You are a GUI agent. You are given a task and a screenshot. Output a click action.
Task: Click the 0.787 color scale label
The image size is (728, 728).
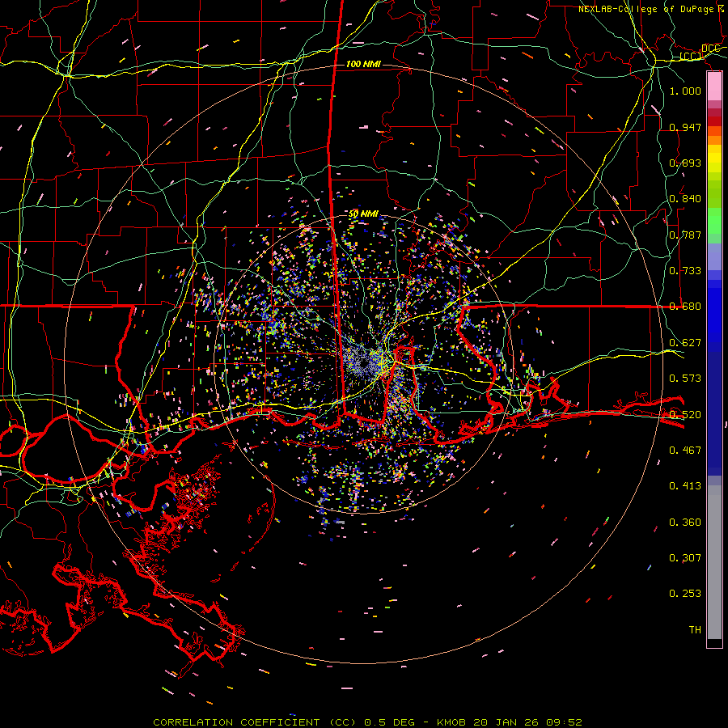click(x=685, y=235)
